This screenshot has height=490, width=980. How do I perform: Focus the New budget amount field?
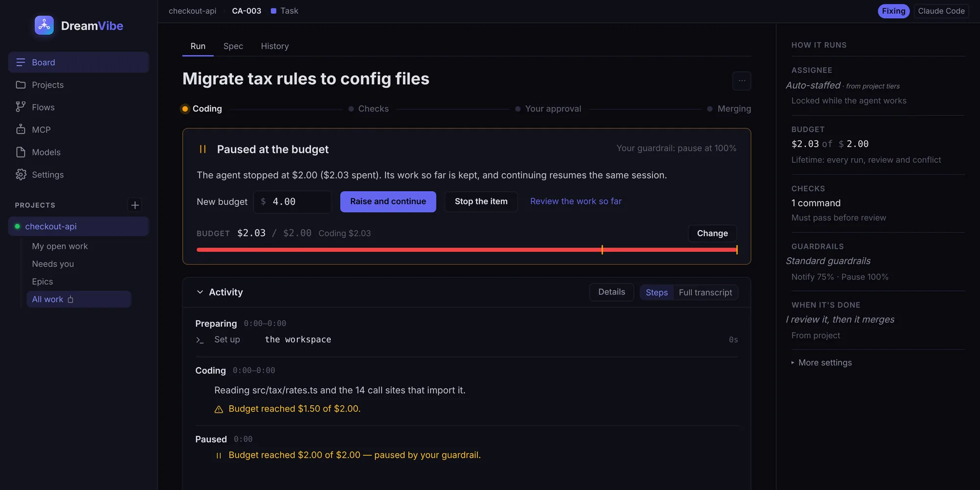coord(293,201)
